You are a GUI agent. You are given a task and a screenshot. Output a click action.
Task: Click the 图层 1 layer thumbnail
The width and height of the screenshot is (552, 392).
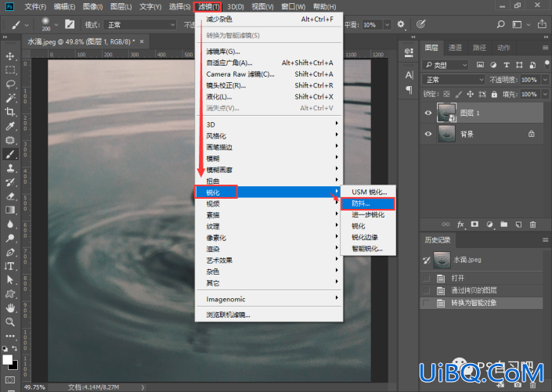446,112
